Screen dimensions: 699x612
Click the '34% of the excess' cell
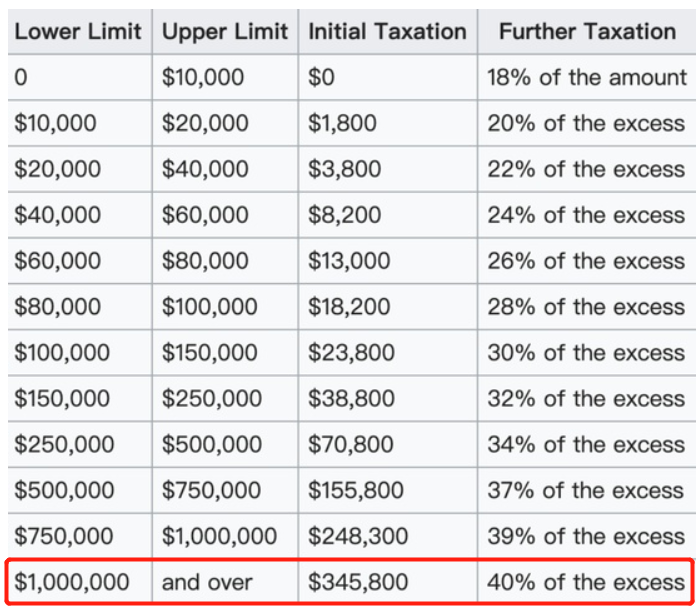coord(586,446)
